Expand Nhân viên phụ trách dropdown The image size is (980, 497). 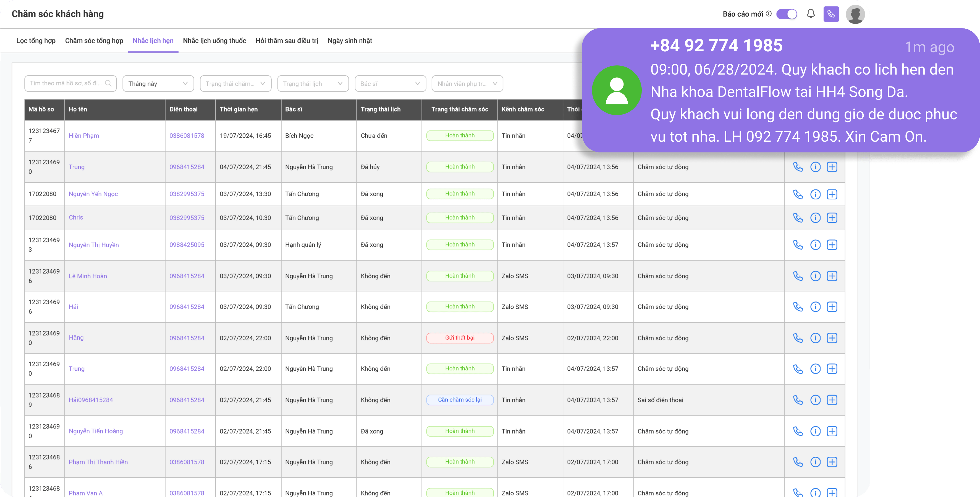[467, 84]
